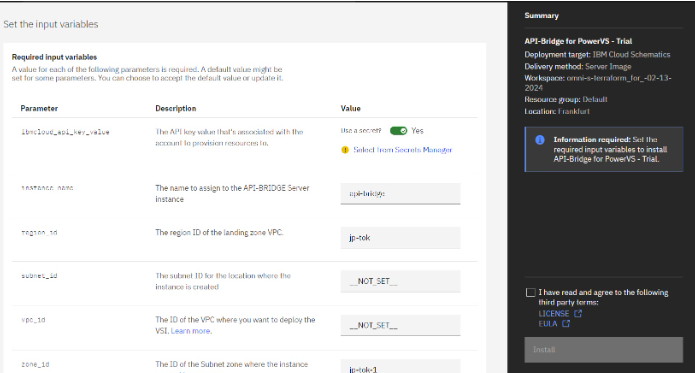Click the Yes label beside the secret toggle

click(x=417, y=131)
